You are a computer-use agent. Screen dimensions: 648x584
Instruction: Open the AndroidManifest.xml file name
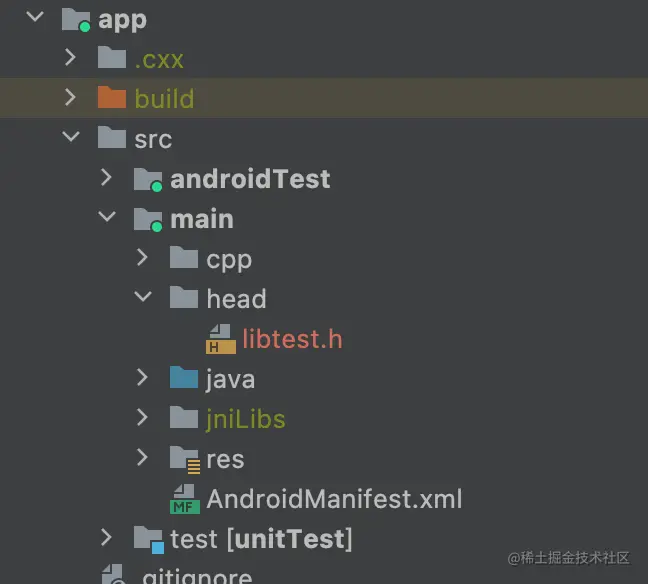[334, 499]
